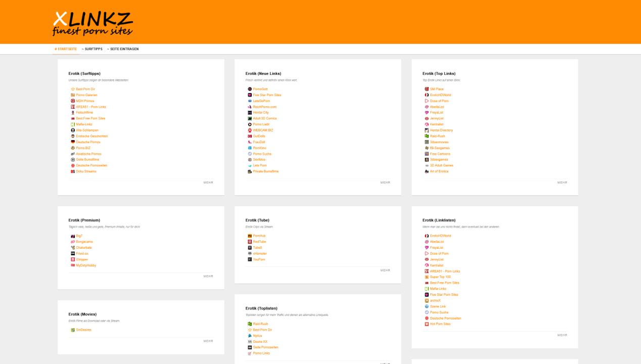This screenshot has height=364, width=641.
Task: Click the icon beside Hentai City
Action: click(250, 113)
